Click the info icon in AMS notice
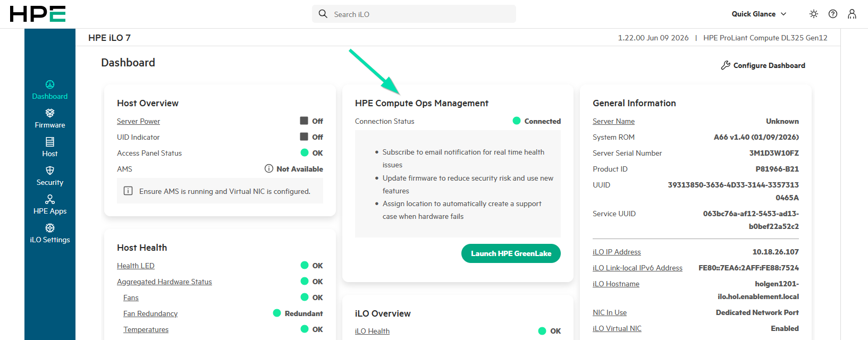868x340 pixels. pos(128,191)
